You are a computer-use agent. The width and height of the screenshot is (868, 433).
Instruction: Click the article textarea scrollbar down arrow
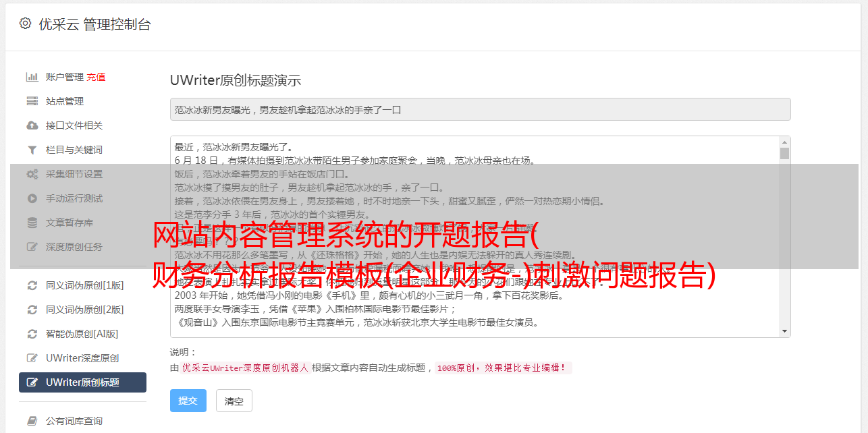click(x=784, y=331)
